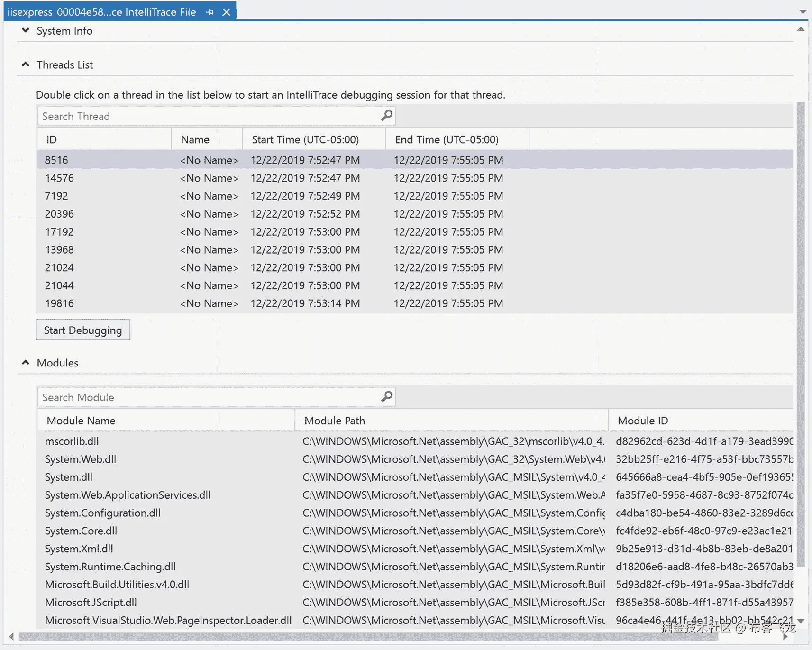Click the vertical scrollbar up arrow
The image size is (812, 650).
click(801, 29)
